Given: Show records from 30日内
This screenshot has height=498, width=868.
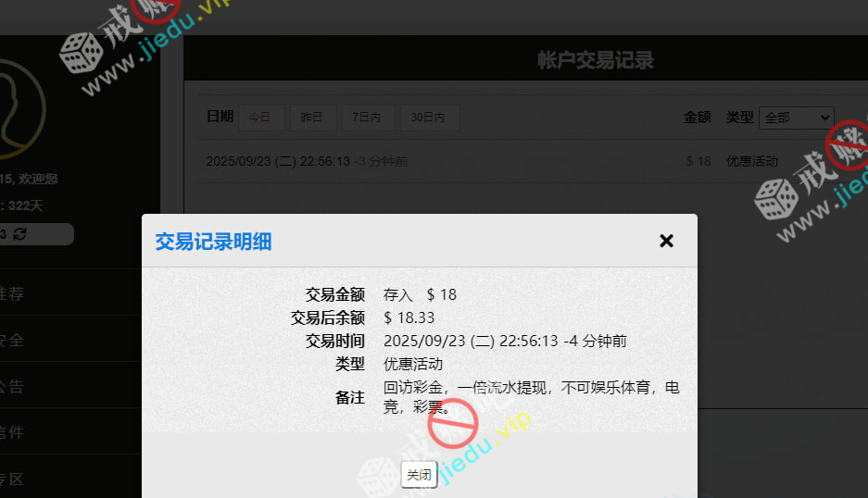Looking at the screenshot, I should pos(429,118).
